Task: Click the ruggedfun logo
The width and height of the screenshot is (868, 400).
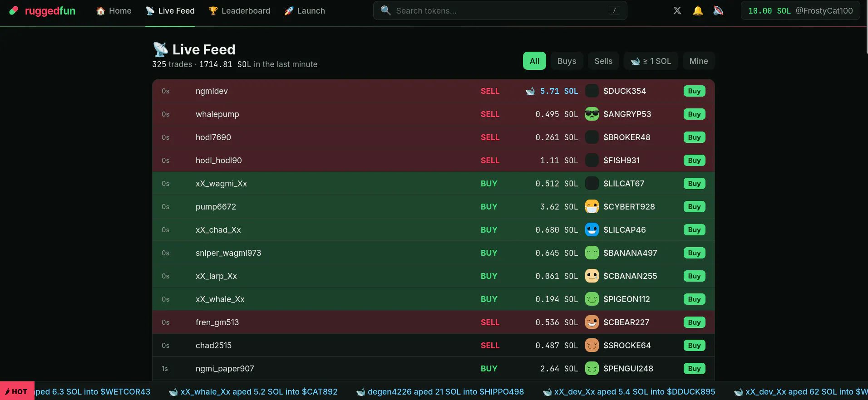Action: (43, 10)
